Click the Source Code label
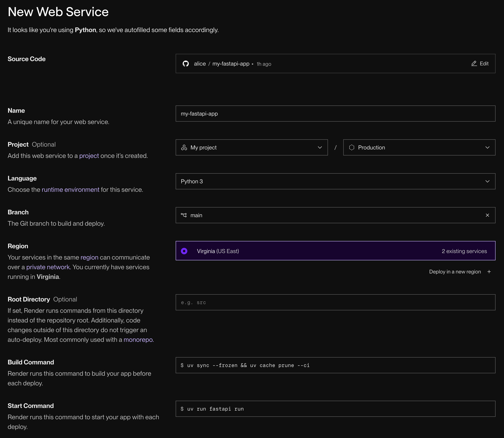The image size is (504, 438). click(27, 59)
